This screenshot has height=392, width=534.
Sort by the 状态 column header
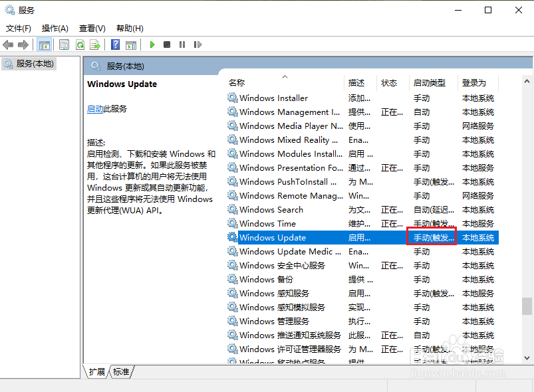[x=392, y=82]
